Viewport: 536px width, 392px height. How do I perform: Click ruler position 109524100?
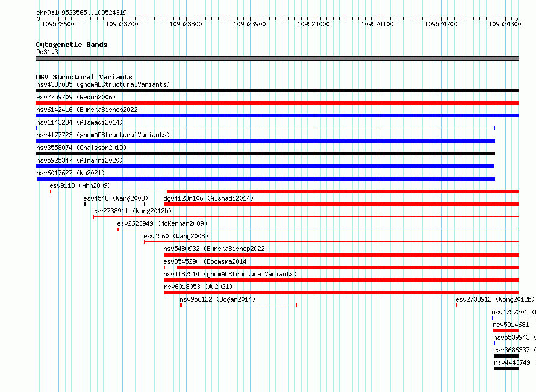click(377, 24)
